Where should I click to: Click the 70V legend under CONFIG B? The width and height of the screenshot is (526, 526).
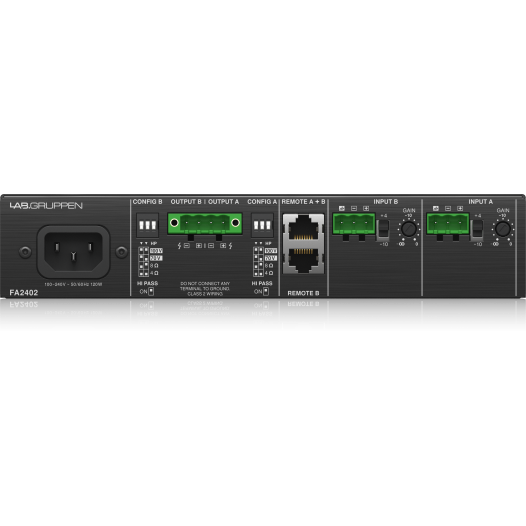point(156,258)
